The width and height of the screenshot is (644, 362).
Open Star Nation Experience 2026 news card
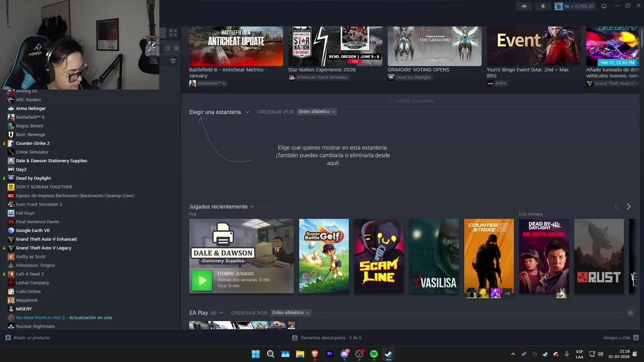tap(335, 46)
